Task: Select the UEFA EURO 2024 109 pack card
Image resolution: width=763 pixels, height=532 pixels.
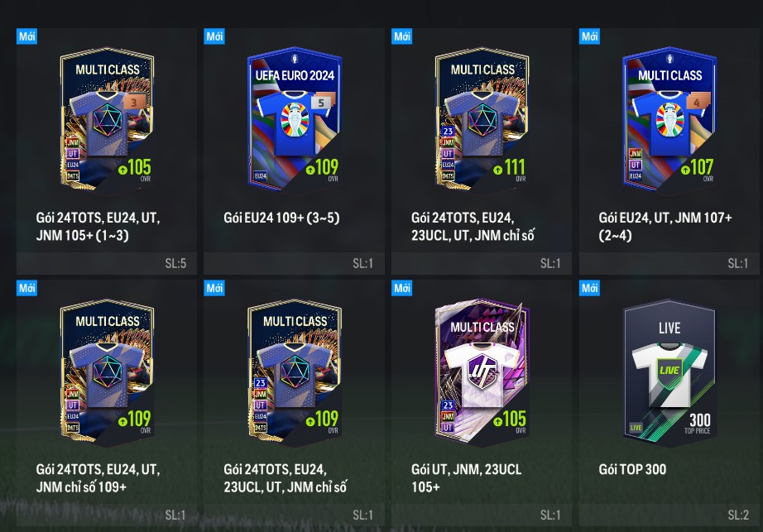Action: point(295,118)
